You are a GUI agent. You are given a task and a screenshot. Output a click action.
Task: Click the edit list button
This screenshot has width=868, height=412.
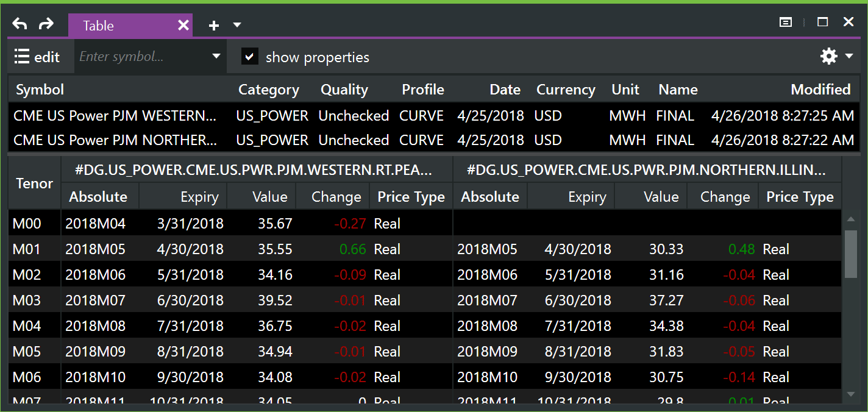click(37, 57)
